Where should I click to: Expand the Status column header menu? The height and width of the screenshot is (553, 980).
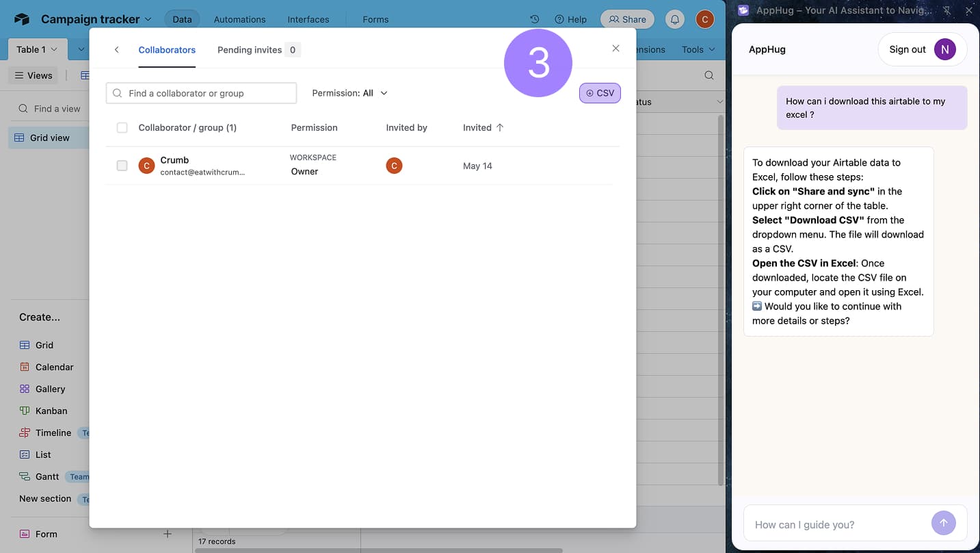719,102
